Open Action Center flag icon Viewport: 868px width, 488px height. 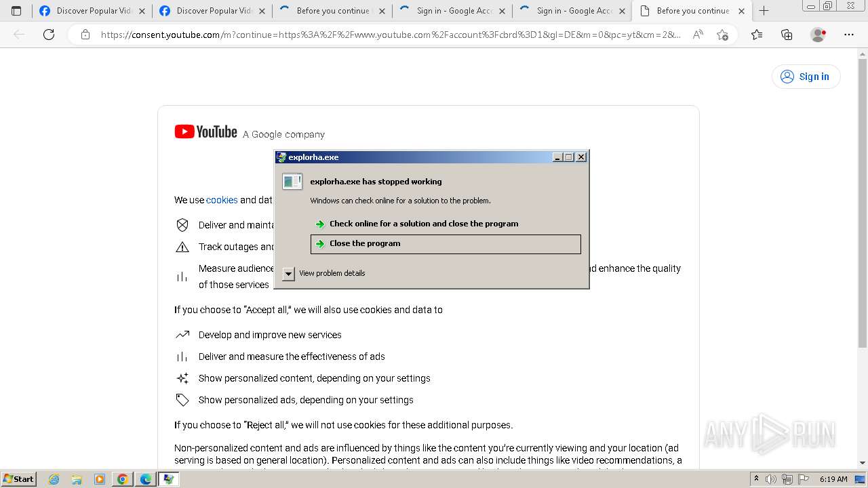804,479
